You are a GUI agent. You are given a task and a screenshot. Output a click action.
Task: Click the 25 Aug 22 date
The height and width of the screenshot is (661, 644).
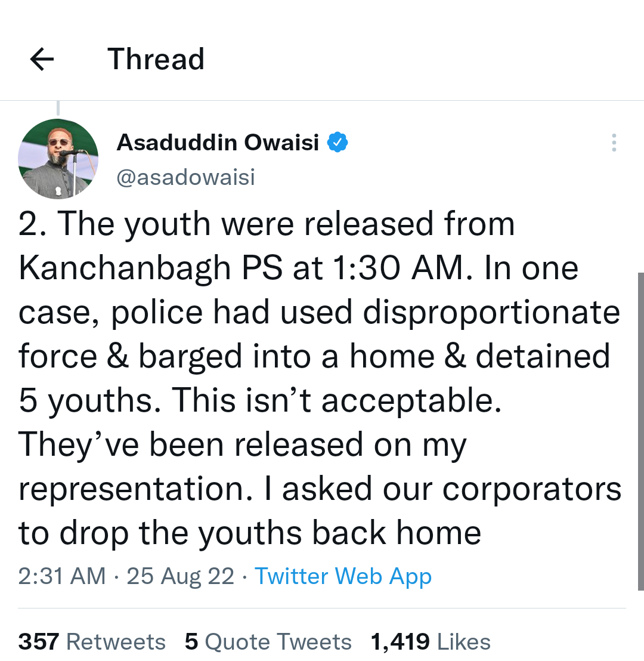coord(180,576)
